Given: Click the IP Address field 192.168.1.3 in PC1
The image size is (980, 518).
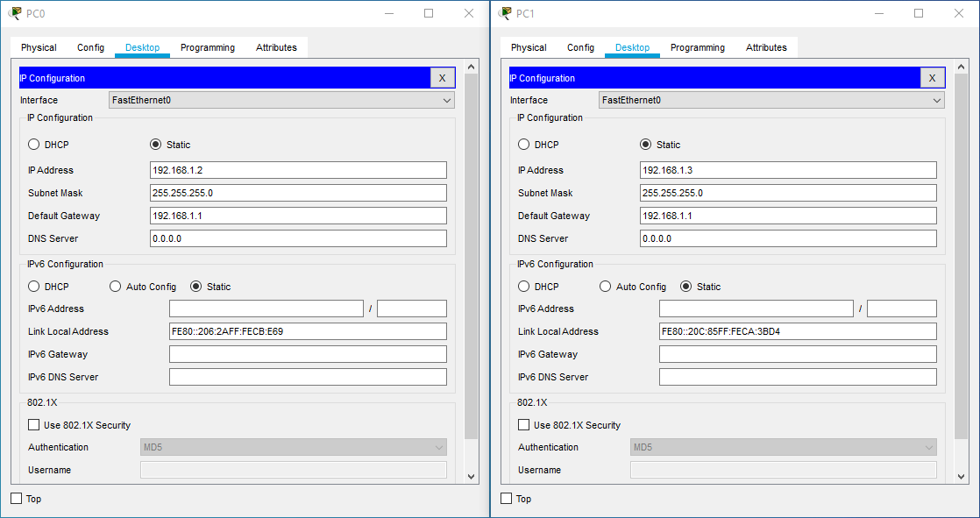Looking at the screenshot, I should click(788, 170).
